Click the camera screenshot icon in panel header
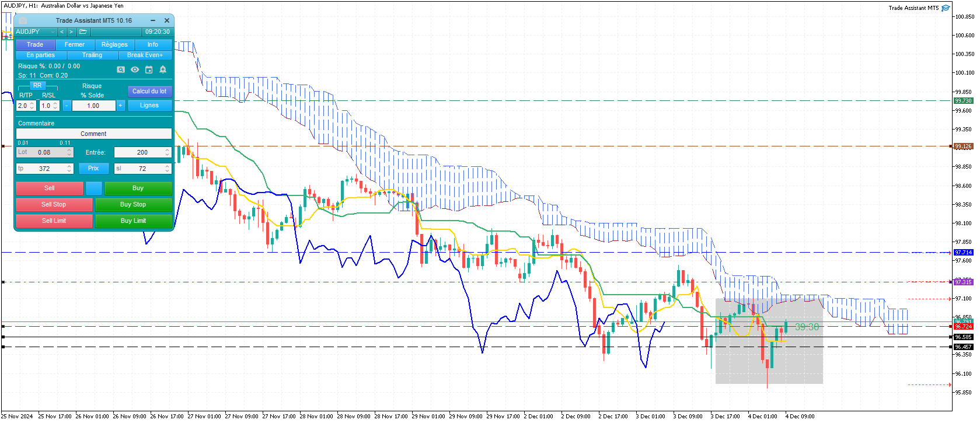Image resolution: width=980 pixels, height=423 pixels. 23,20
